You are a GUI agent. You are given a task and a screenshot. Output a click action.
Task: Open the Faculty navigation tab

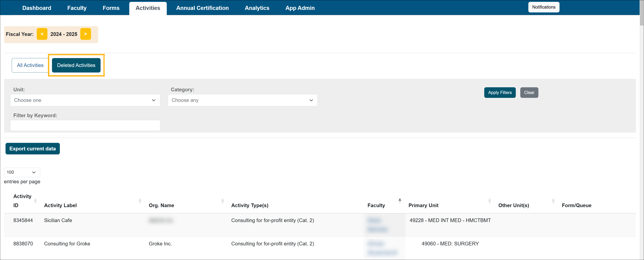tap(77, 8)
